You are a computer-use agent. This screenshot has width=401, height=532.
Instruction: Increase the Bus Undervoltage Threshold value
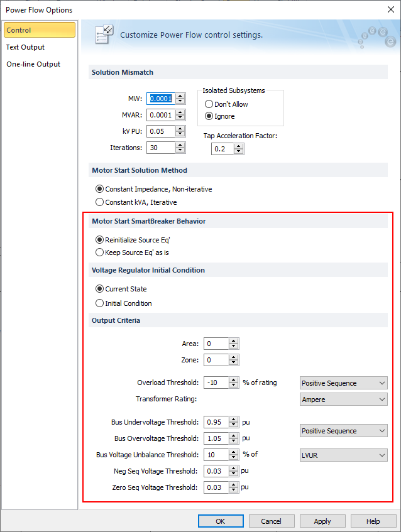[x=234, y=420]
